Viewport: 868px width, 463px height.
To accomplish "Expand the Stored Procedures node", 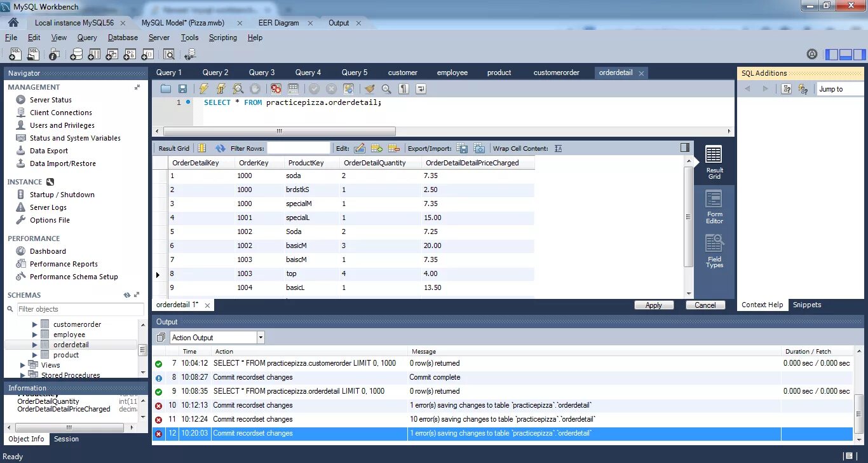I will (x=24, y=375).
